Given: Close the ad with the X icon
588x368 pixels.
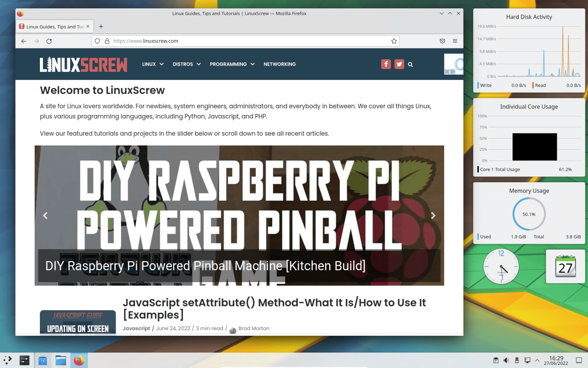Looking at the screenshot, I should pyautogui.click(x=447, y=72).
